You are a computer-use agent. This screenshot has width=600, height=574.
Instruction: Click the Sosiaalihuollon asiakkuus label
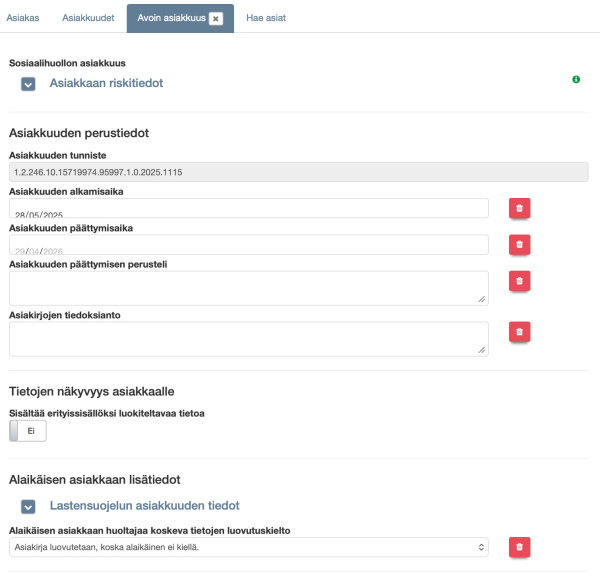[67, 63]
